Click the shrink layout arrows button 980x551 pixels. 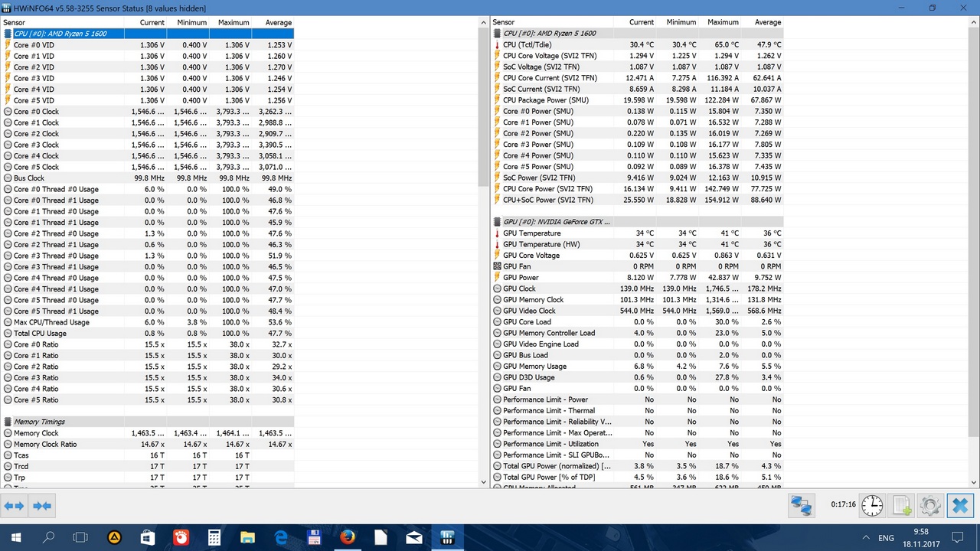[x=42, y=506]
